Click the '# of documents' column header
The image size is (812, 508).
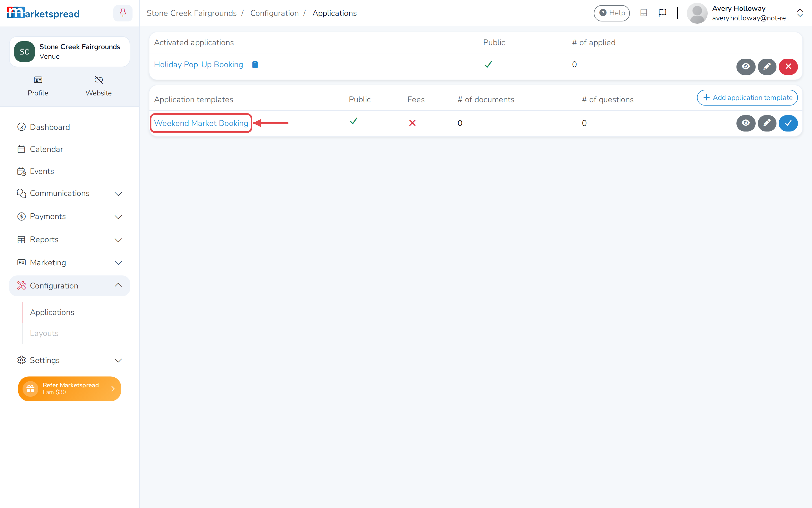pos(486,100)
